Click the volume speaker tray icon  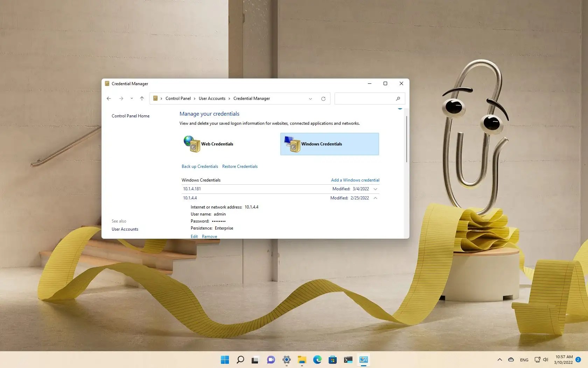tap(545, 360)
